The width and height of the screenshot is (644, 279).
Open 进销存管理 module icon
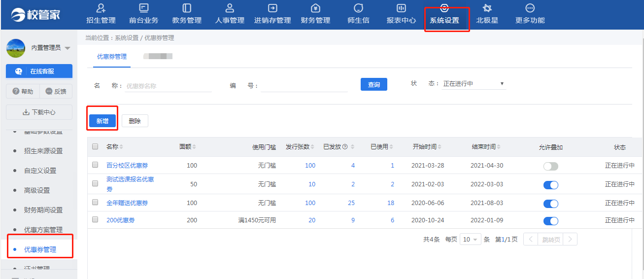(x=272, y=8)
